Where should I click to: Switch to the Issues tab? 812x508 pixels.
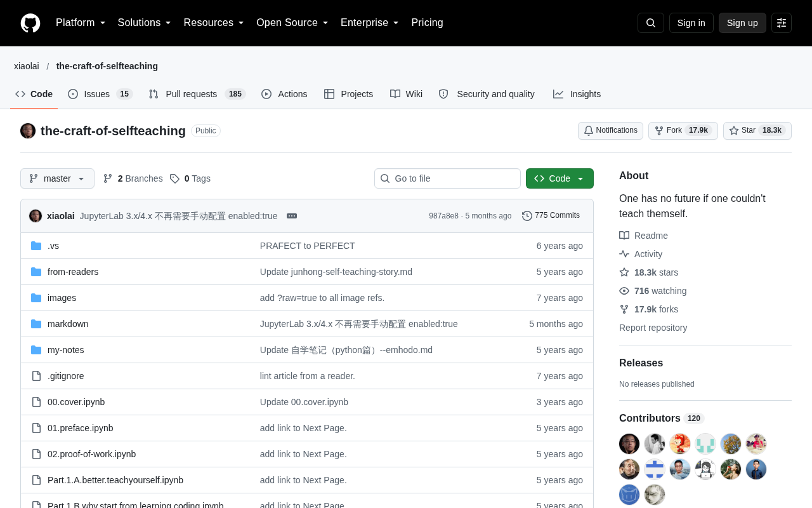[100, 94]
